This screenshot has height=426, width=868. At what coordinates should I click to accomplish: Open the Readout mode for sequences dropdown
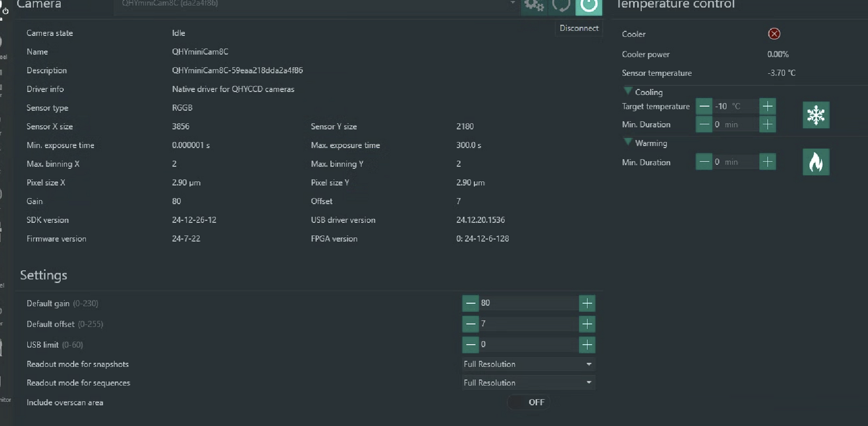[x=528, y=383]
